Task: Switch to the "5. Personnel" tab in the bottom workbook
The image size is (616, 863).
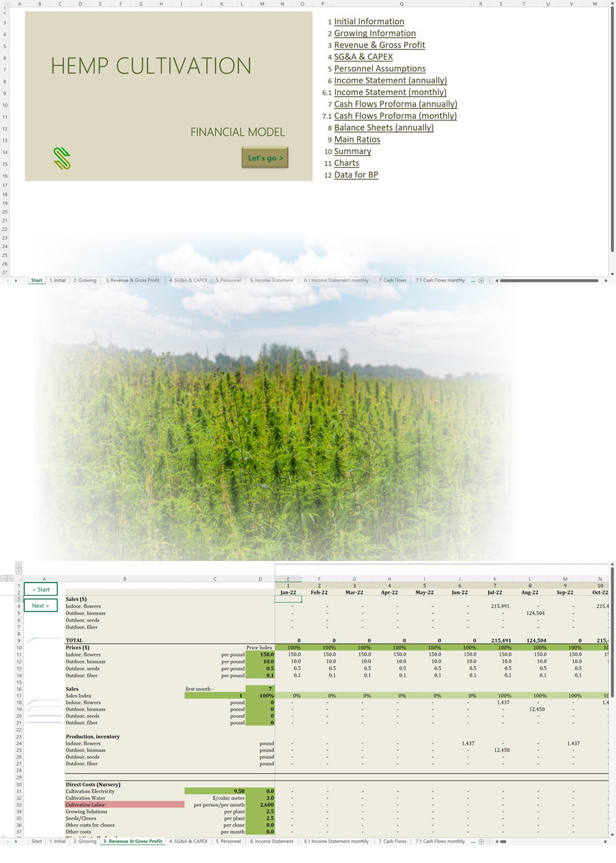Action: click(228, 841)
